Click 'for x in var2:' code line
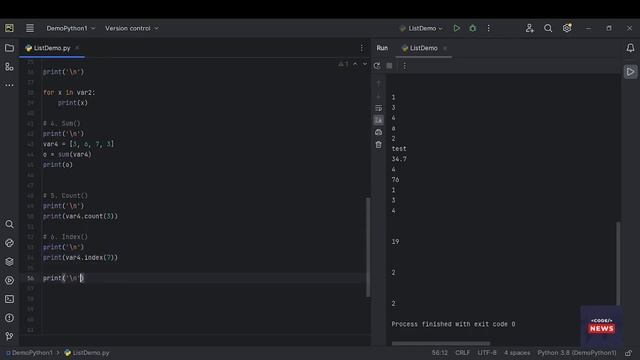 [x=69, y=93]
